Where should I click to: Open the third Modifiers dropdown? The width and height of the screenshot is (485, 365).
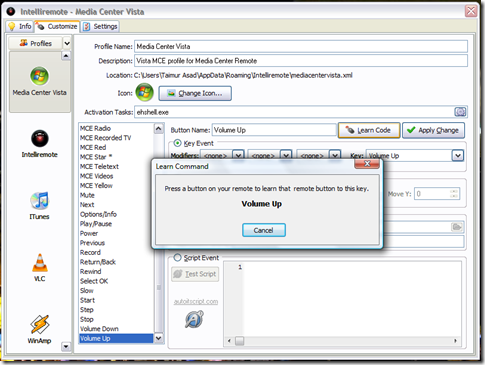tap(335, 155)
